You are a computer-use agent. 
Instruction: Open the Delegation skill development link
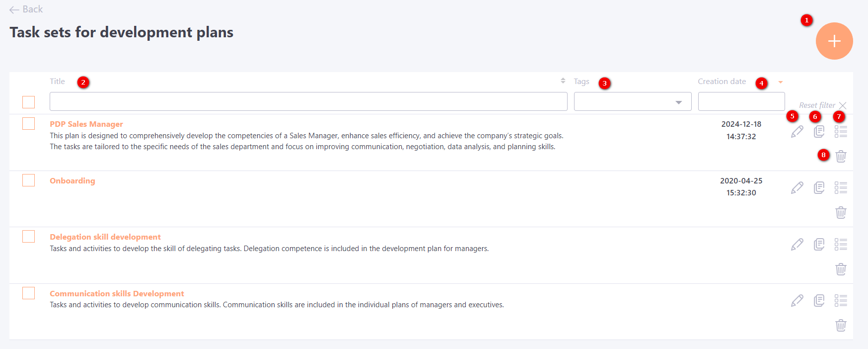pos(105,237)
